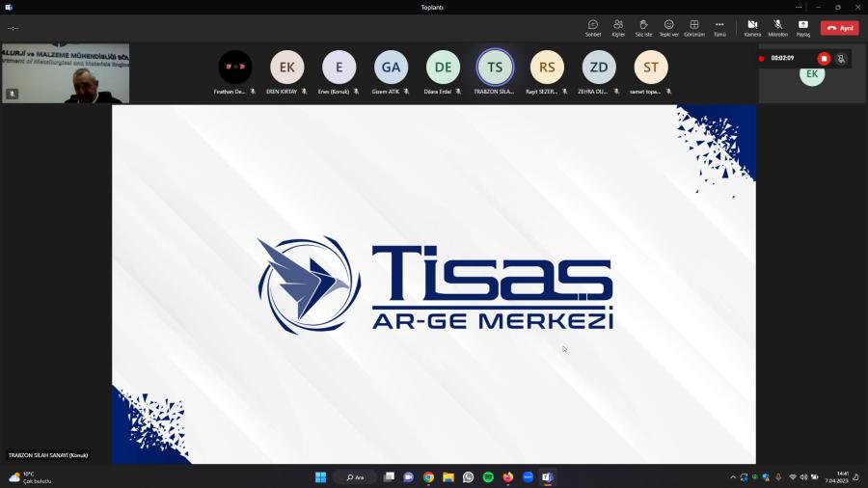The image size is (868, 488).
Task: Open Google Chrome from taskbar
Action: [428, 477]
